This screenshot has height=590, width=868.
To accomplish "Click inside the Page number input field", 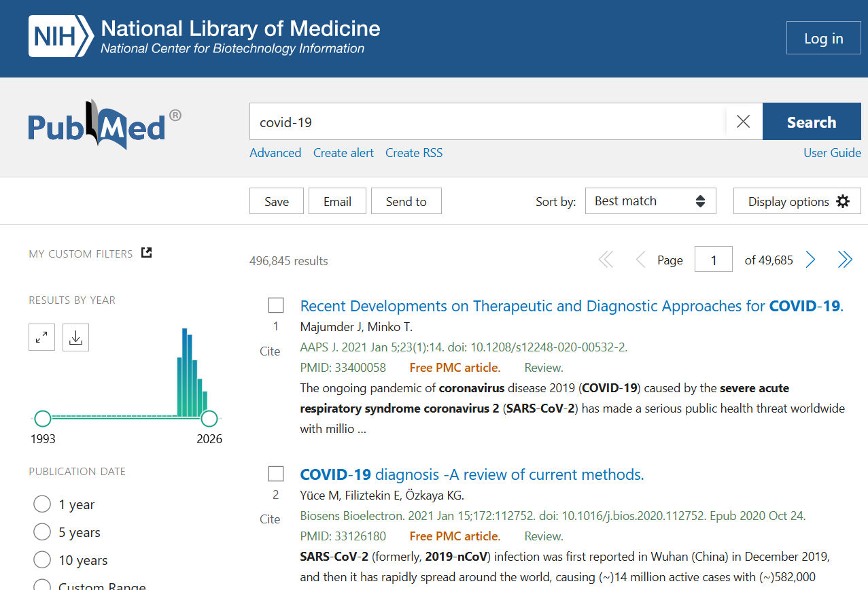I will [713, 259].
